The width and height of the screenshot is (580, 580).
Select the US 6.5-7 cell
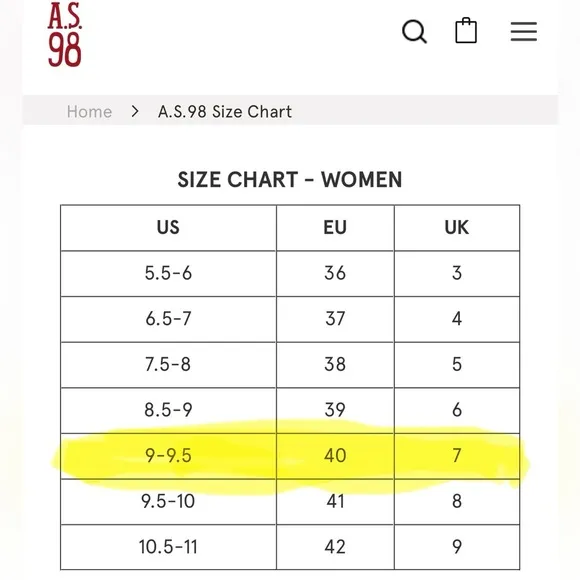coord(168,319)
